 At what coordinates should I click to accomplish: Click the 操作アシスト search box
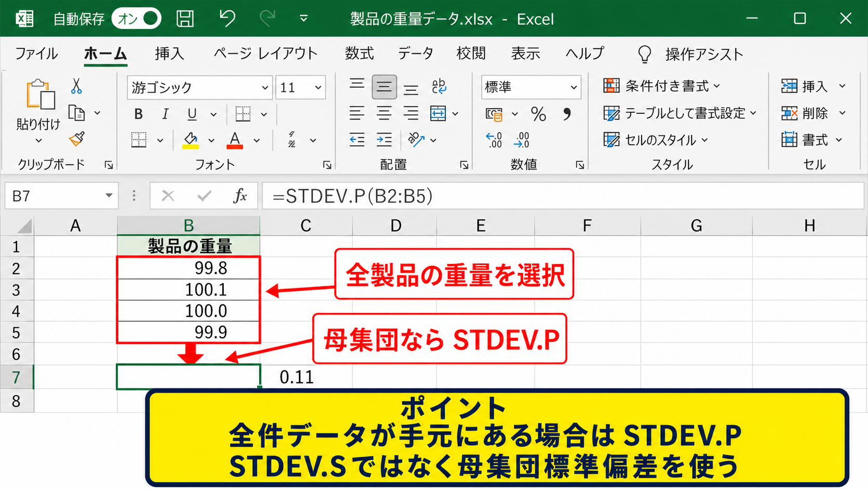click(x=690, y=54)
